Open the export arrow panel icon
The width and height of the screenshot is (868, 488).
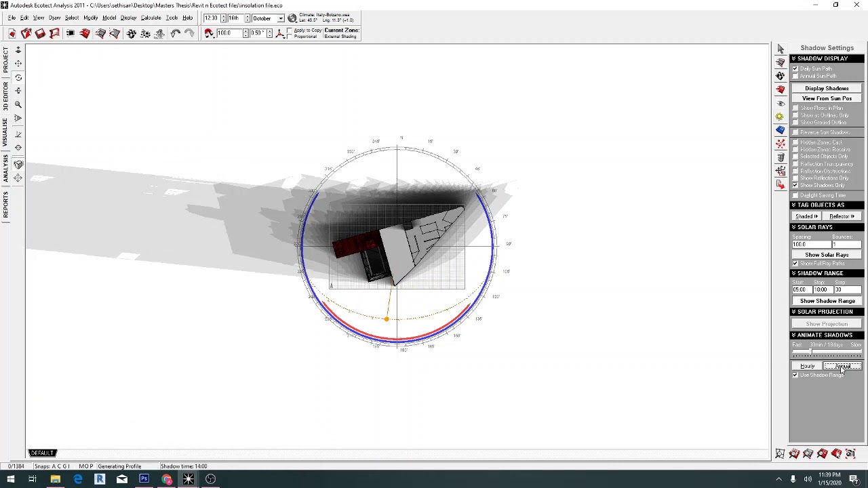coord(781,184)
